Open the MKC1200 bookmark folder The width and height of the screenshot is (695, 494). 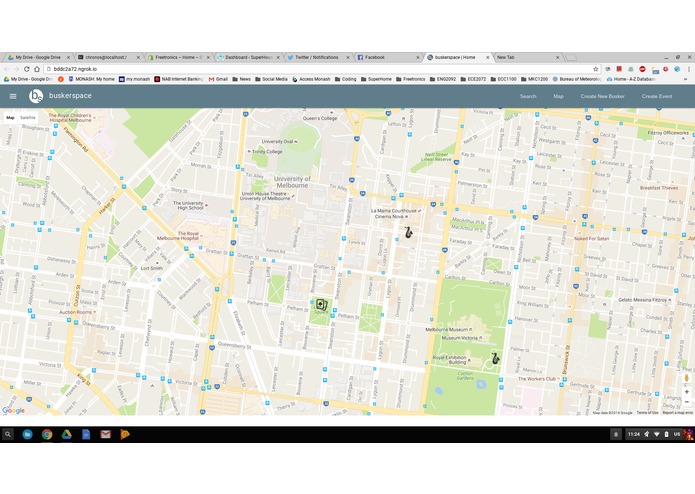(535, 79)
